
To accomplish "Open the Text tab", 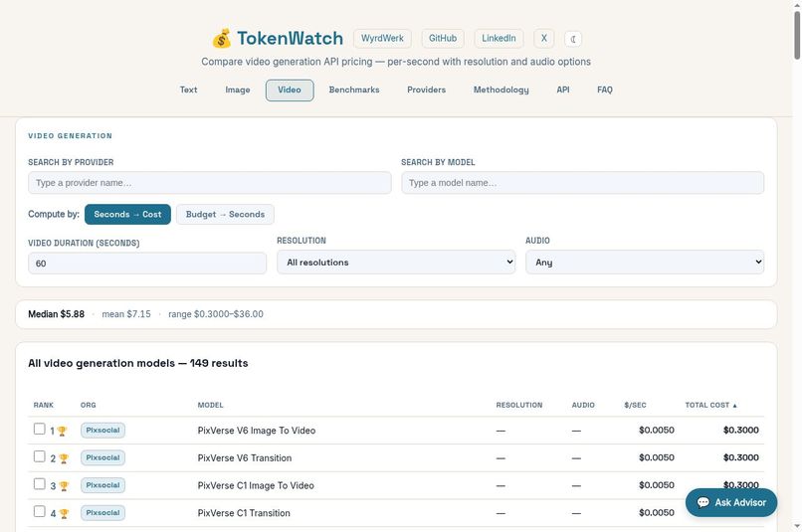I will tap(188, 89).
